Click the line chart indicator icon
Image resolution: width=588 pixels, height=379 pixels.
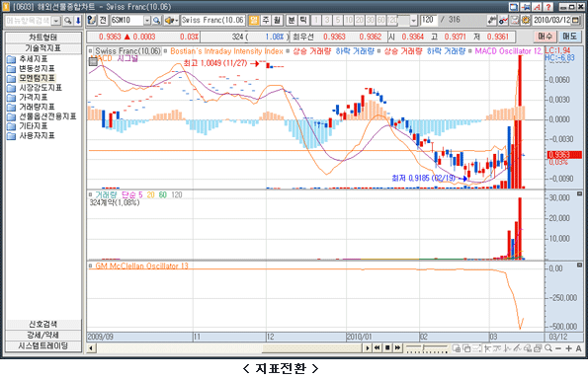(x=503, y=20)
